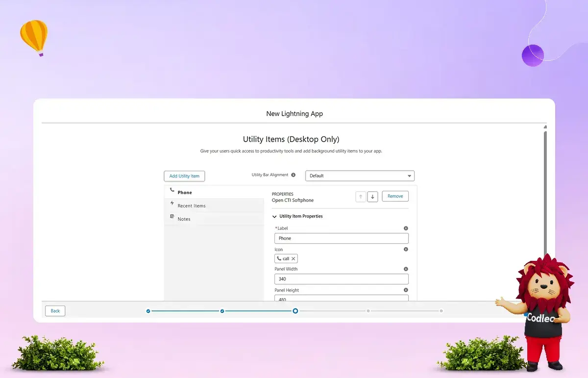Click the Remove button
The height and width of the screenshot is (378, 588).
point(395,196)
